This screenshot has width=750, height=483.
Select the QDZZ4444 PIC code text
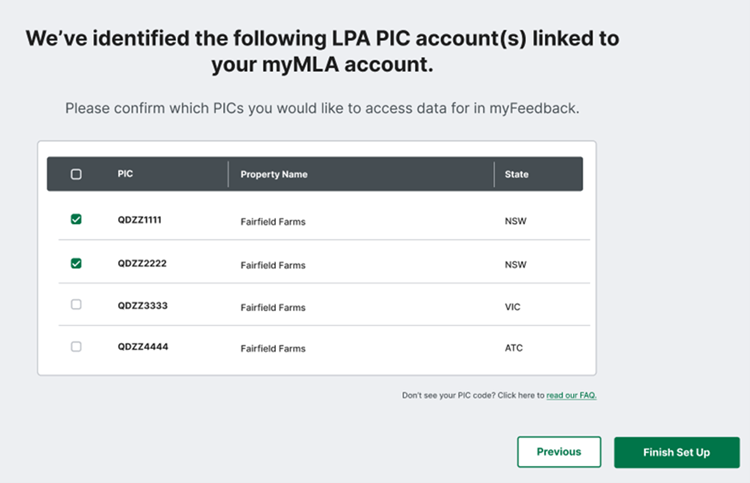coord(139,347)
